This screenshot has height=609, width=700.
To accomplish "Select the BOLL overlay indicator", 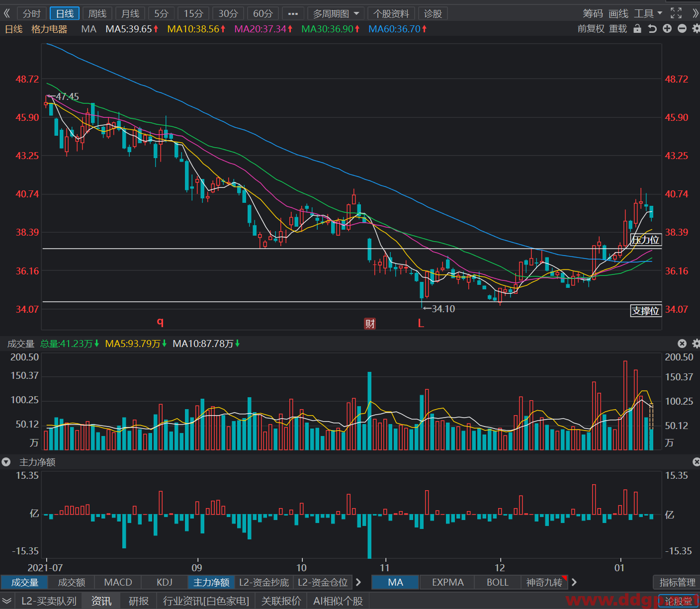I will (x=497, y=582).
